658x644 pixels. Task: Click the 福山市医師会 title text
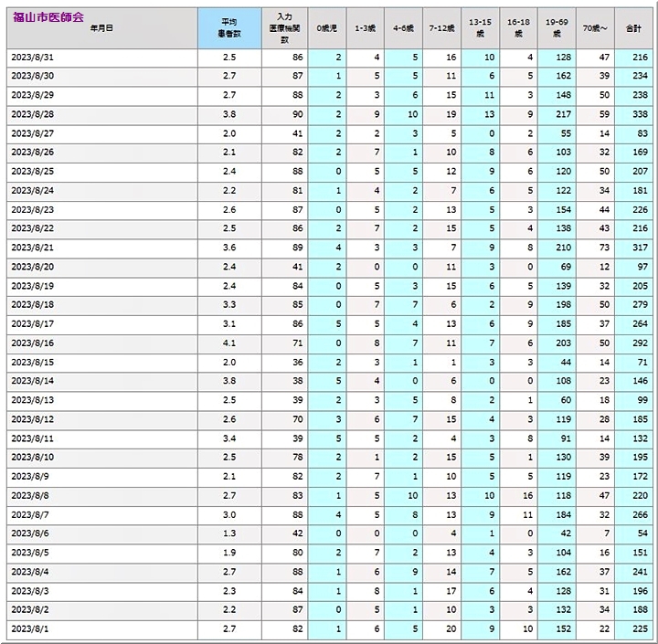(47, 16)
